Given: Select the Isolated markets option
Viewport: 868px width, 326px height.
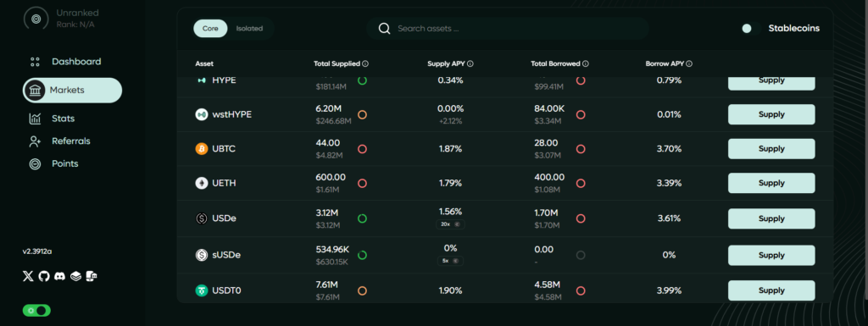Looking at the screenshot, I should tap(249, 29).
